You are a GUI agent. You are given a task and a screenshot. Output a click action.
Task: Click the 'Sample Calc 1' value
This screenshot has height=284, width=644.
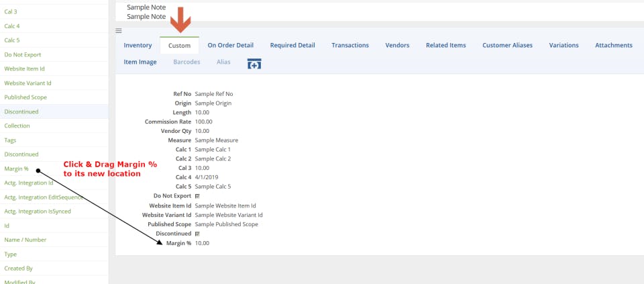click(x=213, y=150)
